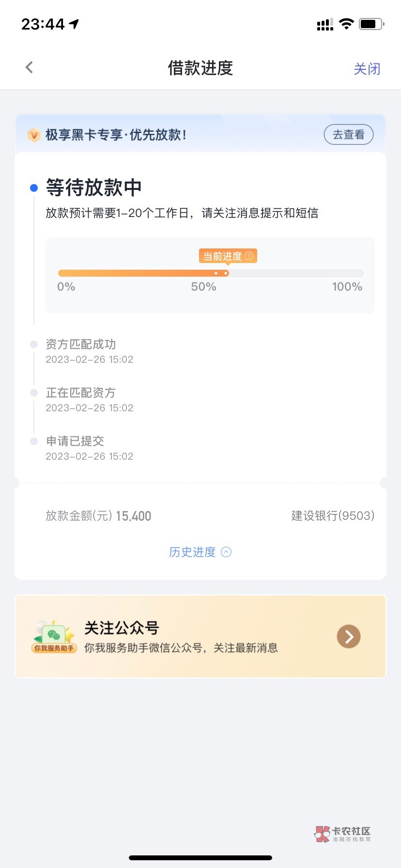401x868 pixels.
Task: Click the 建设银行(9503) bank card text
Action: 333,516
